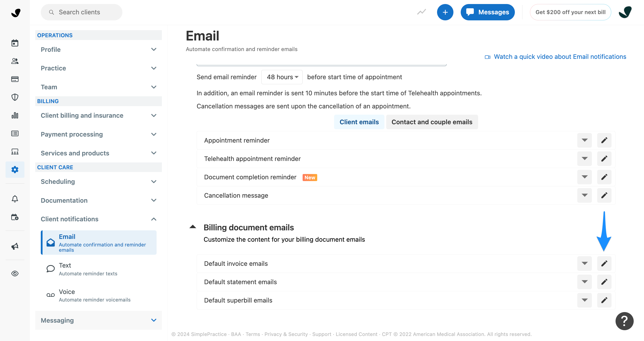Expand the Document completion reminder row arrow
The height and width of the screenshot is (341, 644).
tap(584, 177)
